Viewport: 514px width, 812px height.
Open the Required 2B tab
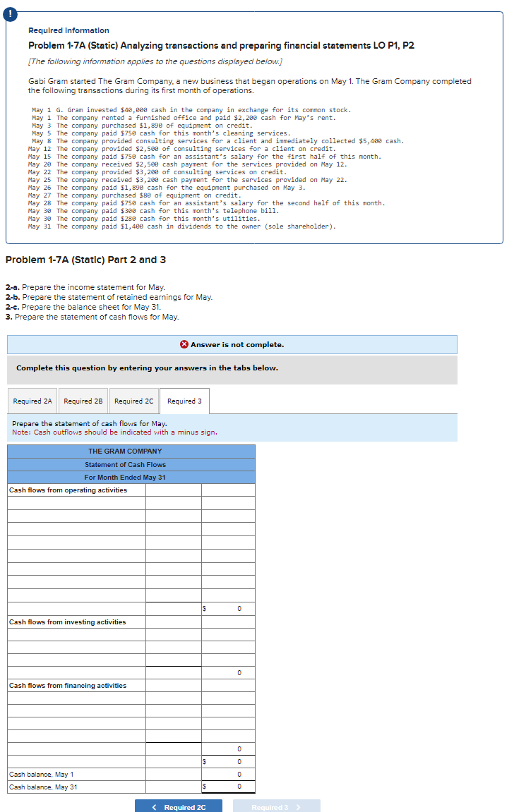click(83, 401)
